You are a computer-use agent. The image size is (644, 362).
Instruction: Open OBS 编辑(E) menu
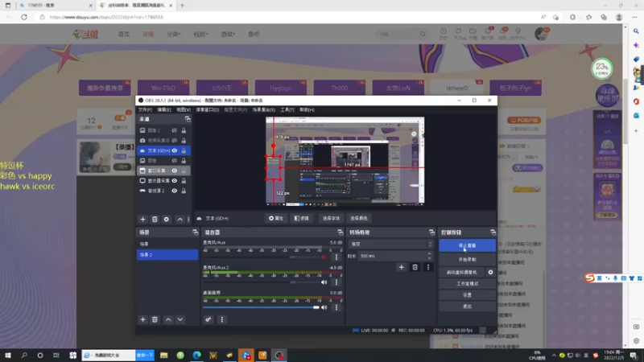164,110
